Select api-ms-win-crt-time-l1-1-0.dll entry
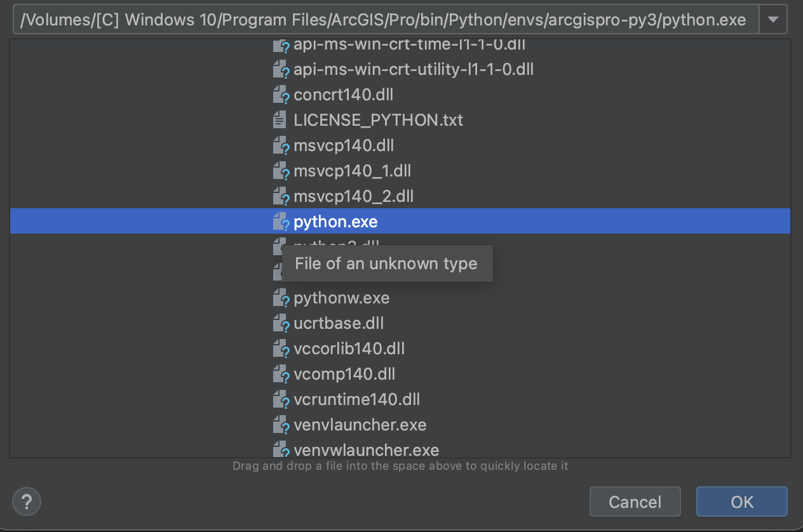Screen dimensions: 803x532 (409, 46)
